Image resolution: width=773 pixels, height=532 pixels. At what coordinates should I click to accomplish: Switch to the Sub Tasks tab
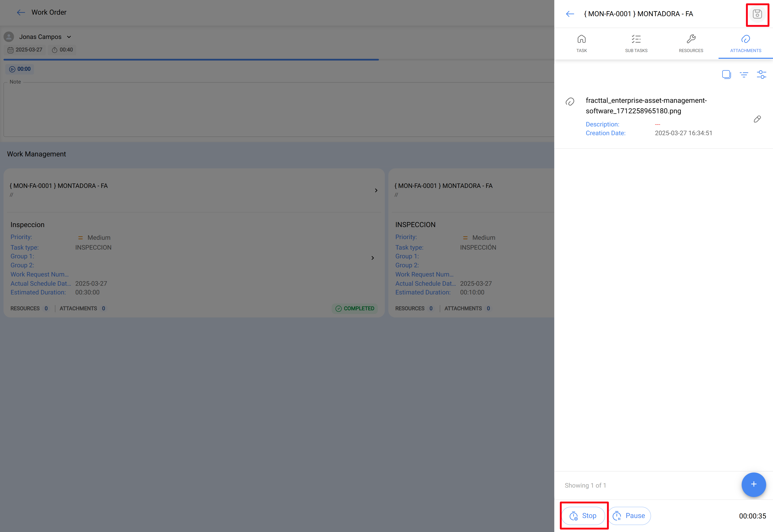(x=636, y=44)
